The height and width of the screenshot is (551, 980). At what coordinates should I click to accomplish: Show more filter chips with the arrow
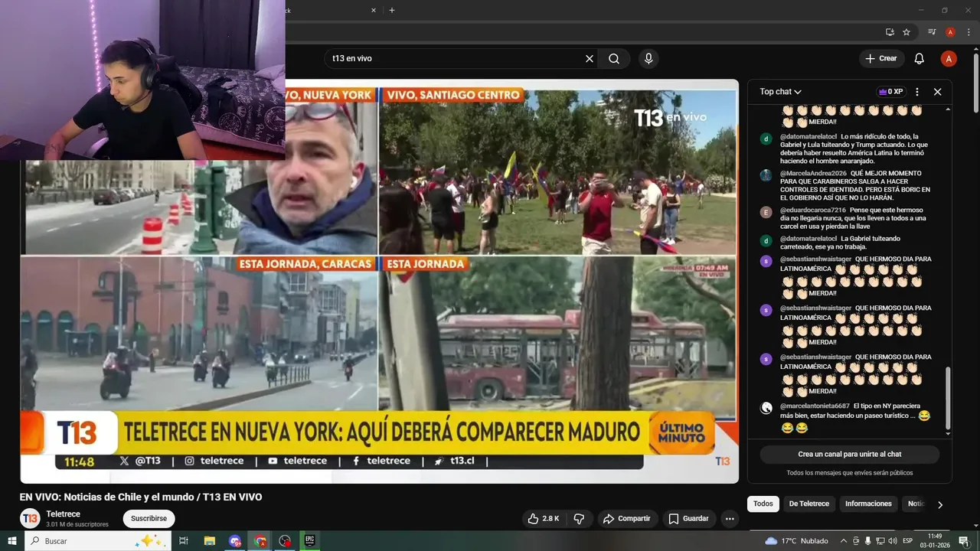940,504
